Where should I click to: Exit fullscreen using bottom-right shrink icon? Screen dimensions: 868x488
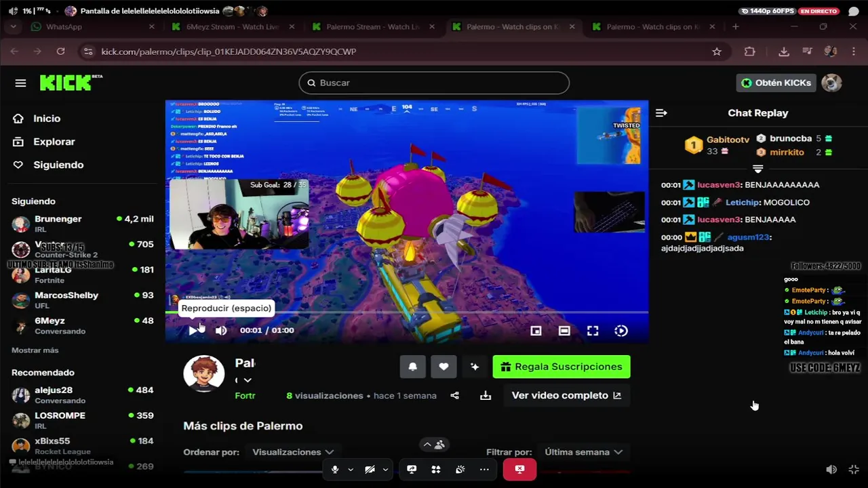854,469
